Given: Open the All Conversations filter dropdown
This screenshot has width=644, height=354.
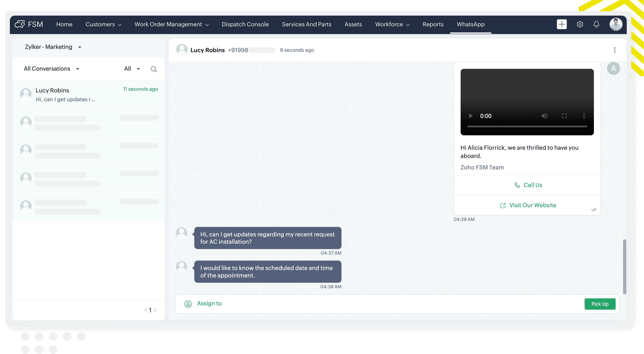Looking at the screenshot, I should click(x=51, y=69).
